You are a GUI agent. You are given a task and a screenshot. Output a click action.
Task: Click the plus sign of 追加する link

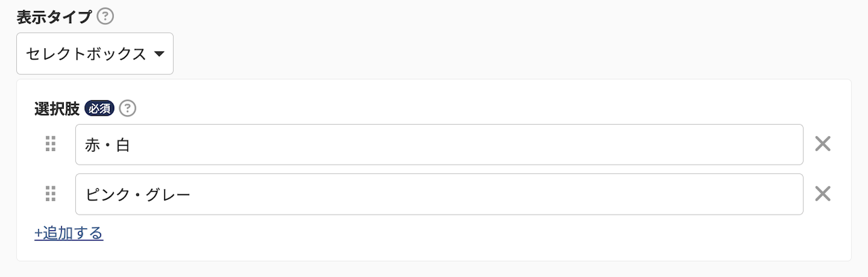[38, 234]
